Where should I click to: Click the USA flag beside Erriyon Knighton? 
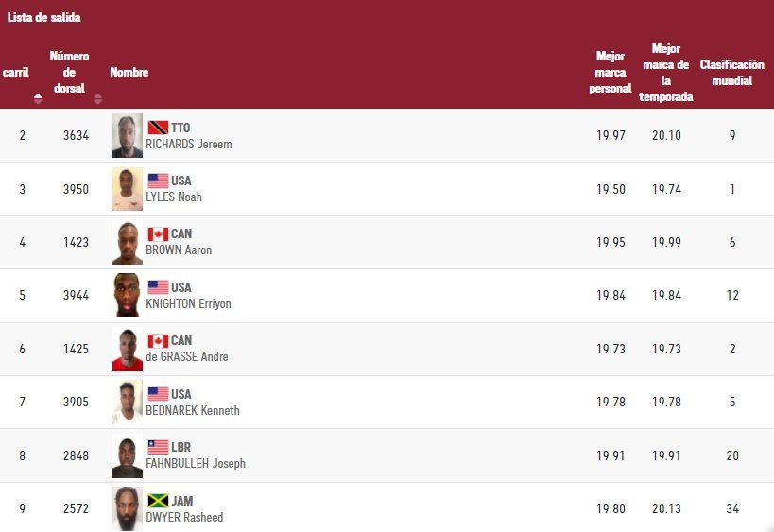[158, 287]
